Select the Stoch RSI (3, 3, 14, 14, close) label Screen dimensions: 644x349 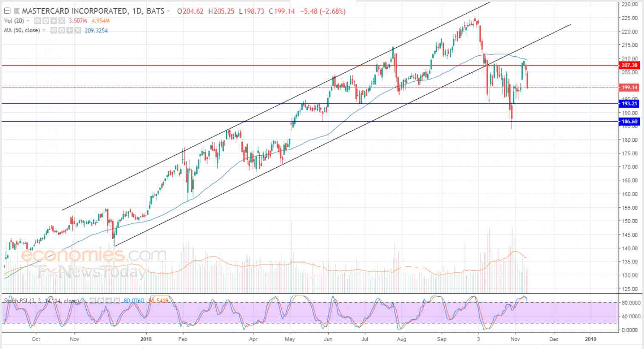coord(41,301)
